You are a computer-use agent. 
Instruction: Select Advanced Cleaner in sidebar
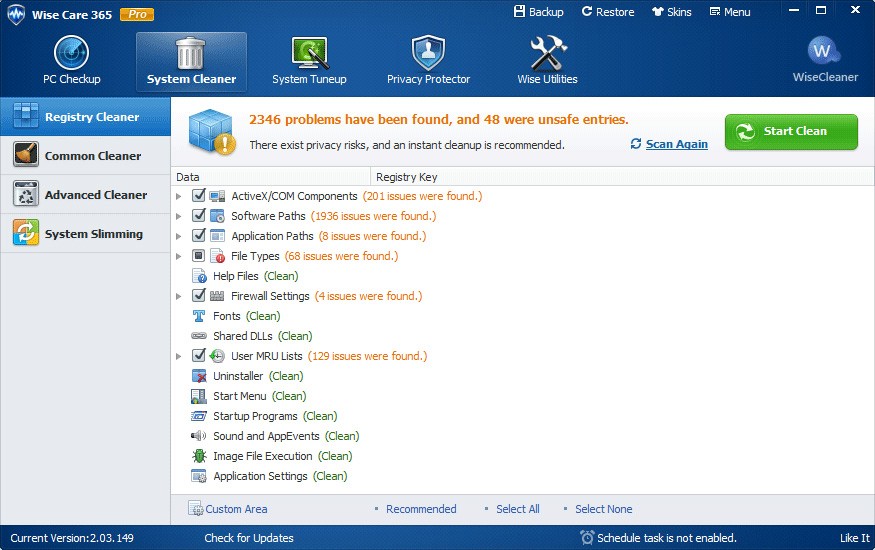(x=85, y=195)
